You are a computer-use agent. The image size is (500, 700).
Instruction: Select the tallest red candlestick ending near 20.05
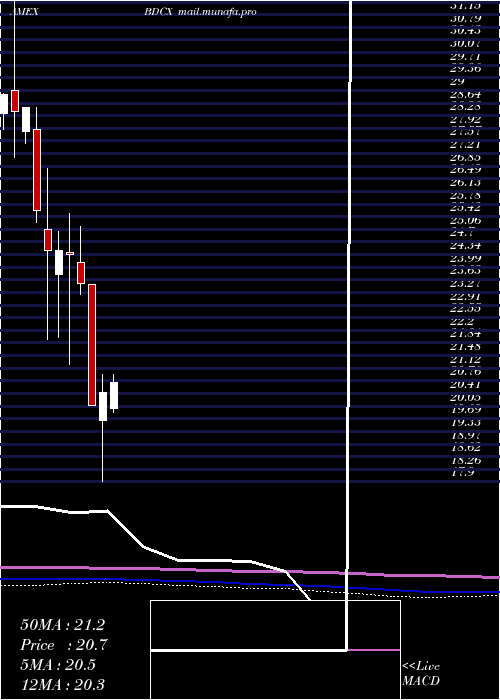click(x=92, y=345)
